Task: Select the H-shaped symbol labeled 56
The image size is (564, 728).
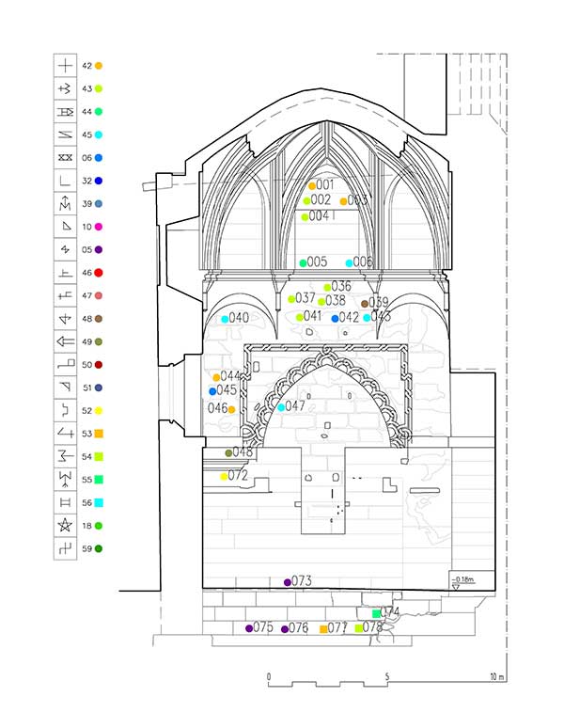Action: (66, 502)
